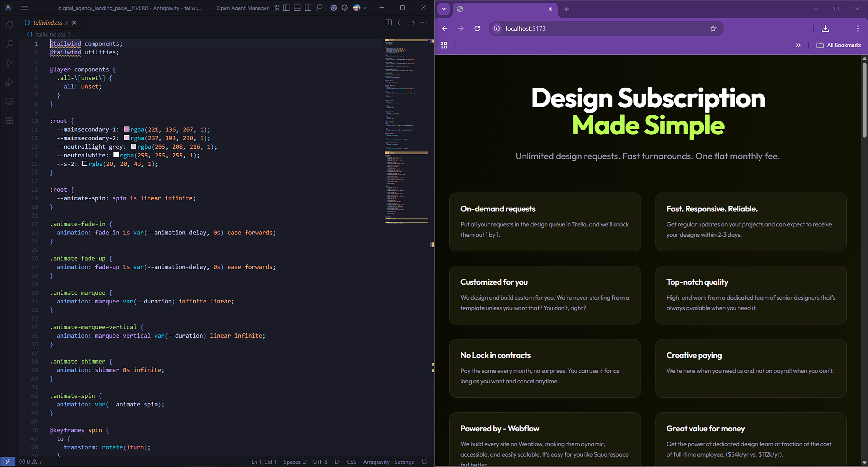
Task: Select the tailwind.css editor tab
Action: coord(47,23)
